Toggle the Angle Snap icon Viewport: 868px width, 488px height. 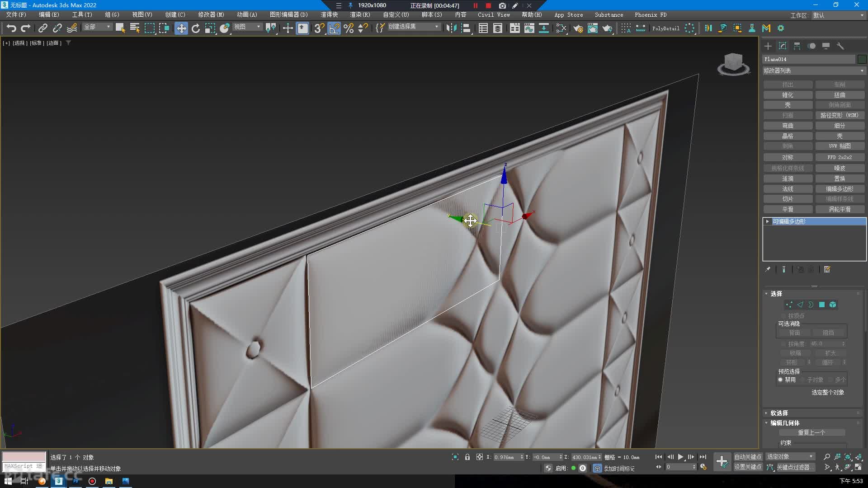[334, 28]
